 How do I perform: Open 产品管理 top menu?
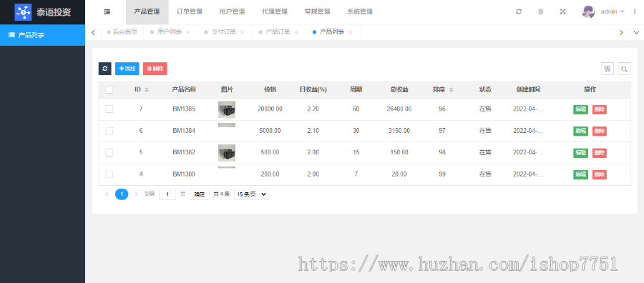147,12
